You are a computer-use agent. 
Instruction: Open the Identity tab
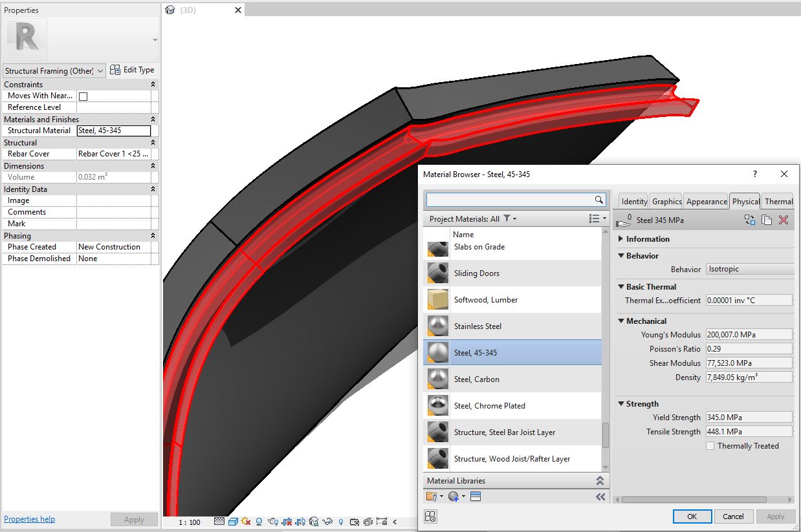[633, 201]
